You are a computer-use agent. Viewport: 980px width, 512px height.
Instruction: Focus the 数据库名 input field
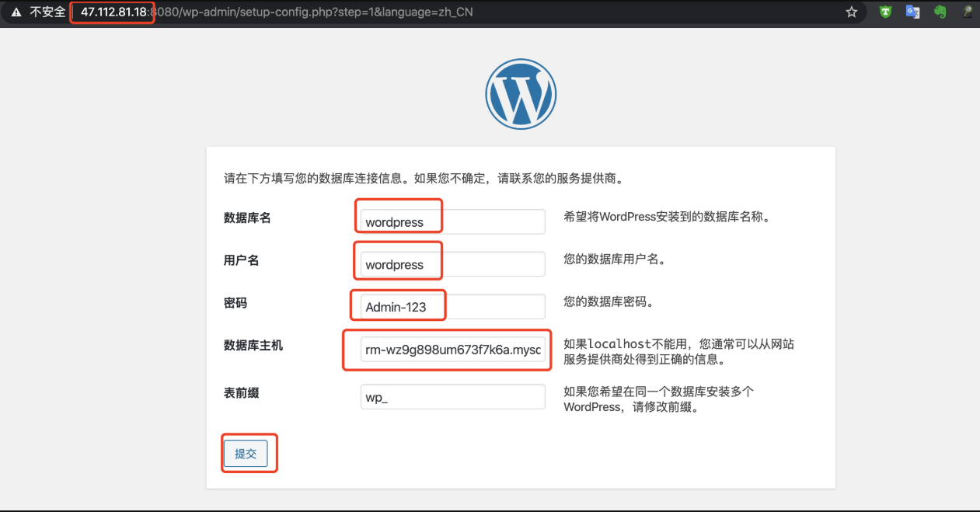[453, 221]
